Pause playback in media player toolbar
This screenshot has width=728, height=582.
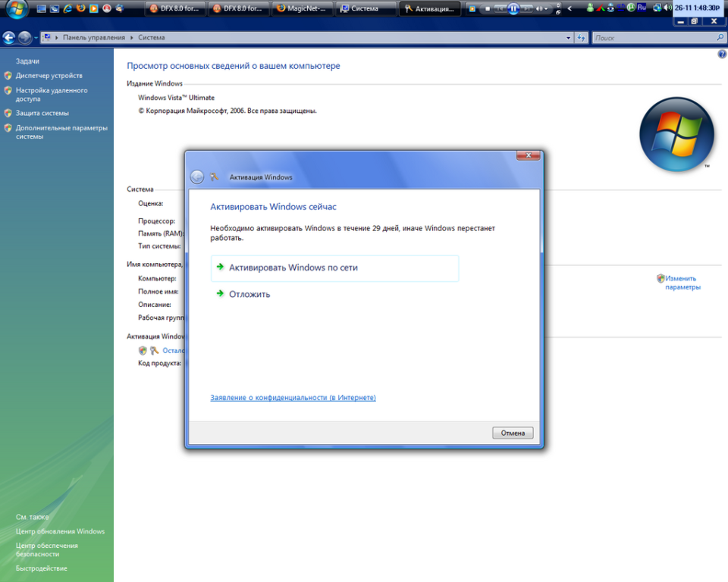pyautogui.click(x=513, y=8)
